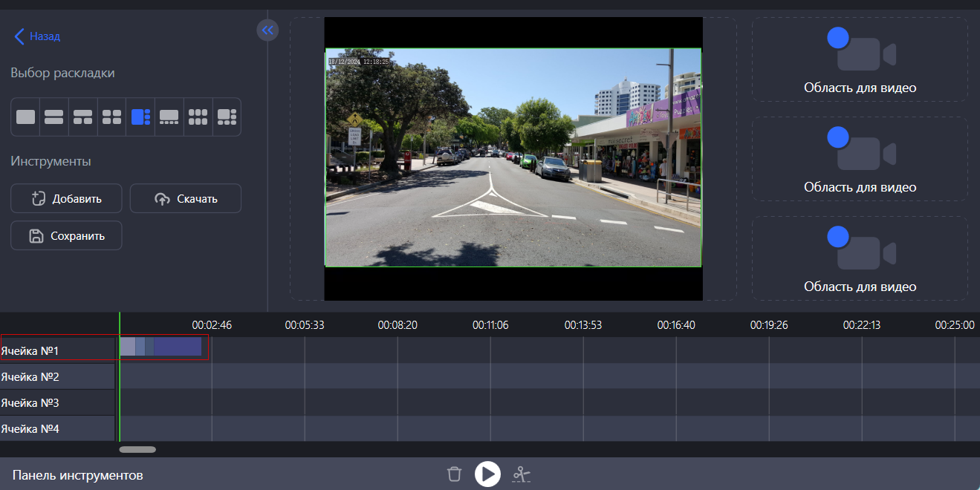This screenshot has width=980, height=490.
Task: Select the layout with two cells over two small
Action: (82, 117)
